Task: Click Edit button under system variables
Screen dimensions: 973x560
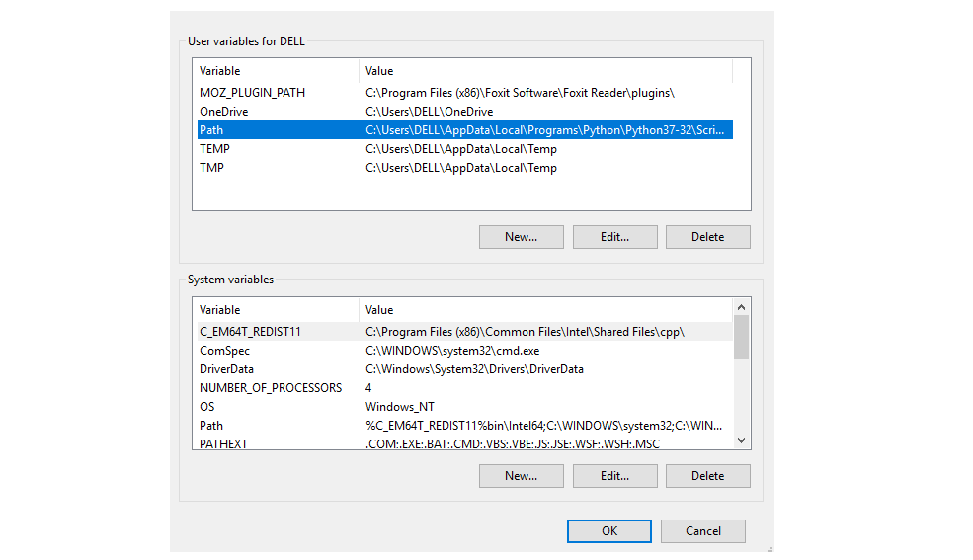Action: pos(615,476)
